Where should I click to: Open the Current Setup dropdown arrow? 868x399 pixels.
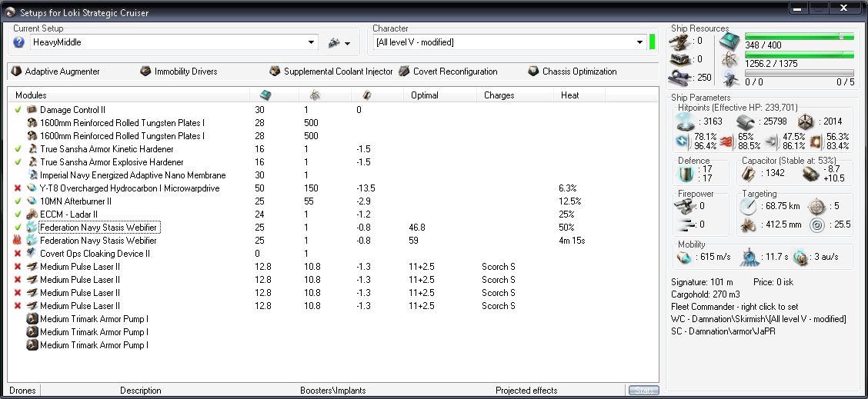[x=312, y=42]
